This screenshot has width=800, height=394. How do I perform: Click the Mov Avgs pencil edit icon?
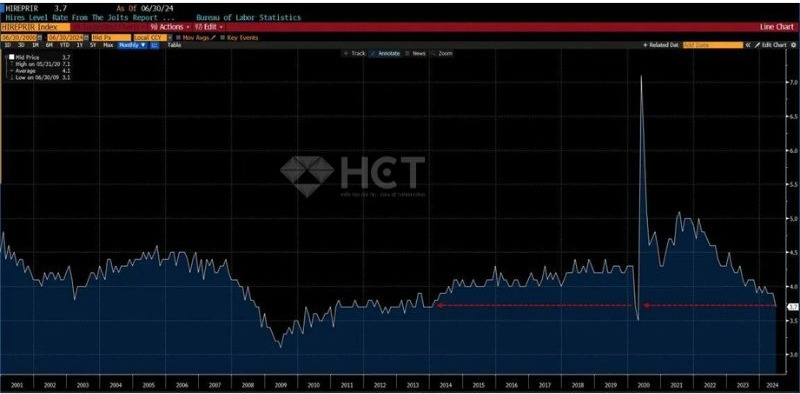point(214,38)
